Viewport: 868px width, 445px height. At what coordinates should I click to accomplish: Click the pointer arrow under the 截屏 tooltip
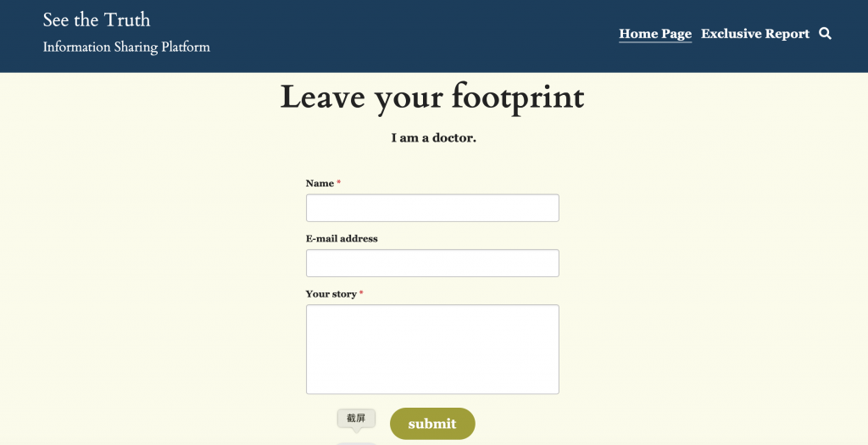[x=356, y=431]
